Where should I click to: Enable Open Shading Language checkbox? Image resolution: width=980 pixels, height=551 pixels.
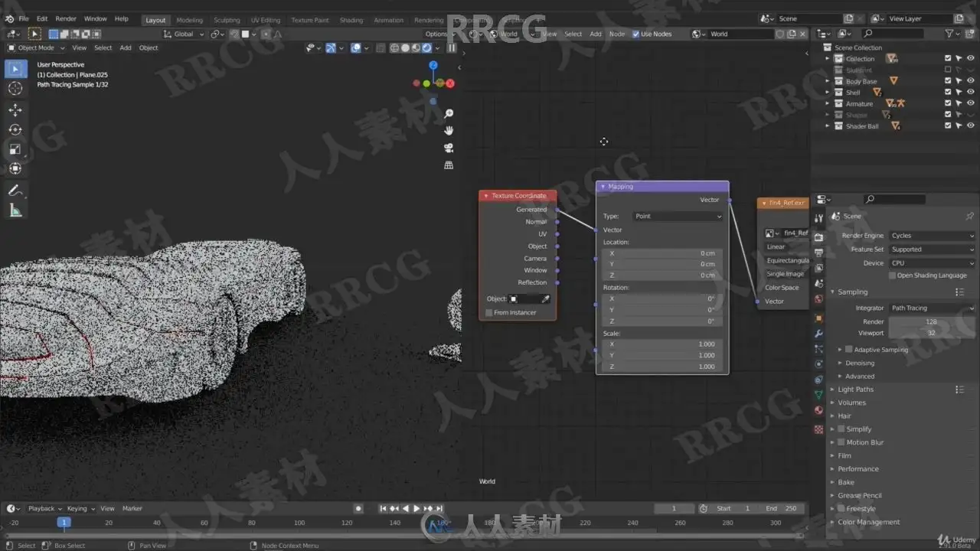pos(893,275)
